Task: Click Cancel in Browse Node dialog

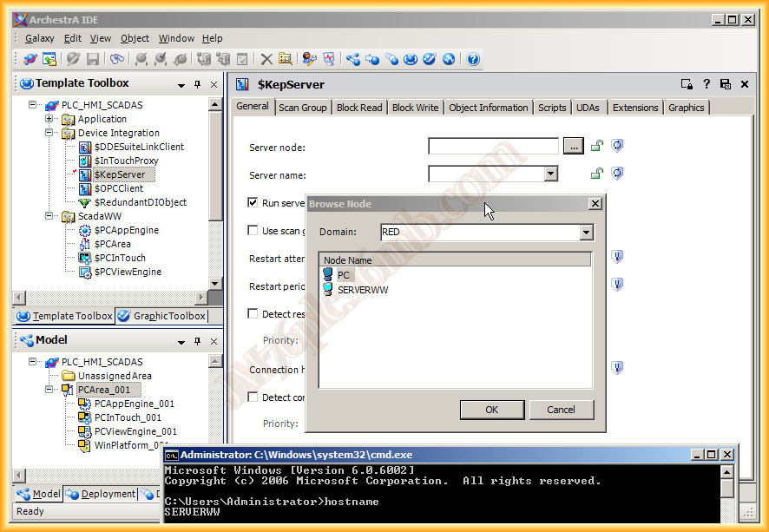Action: pyautogui.click(x=561, y=410)
